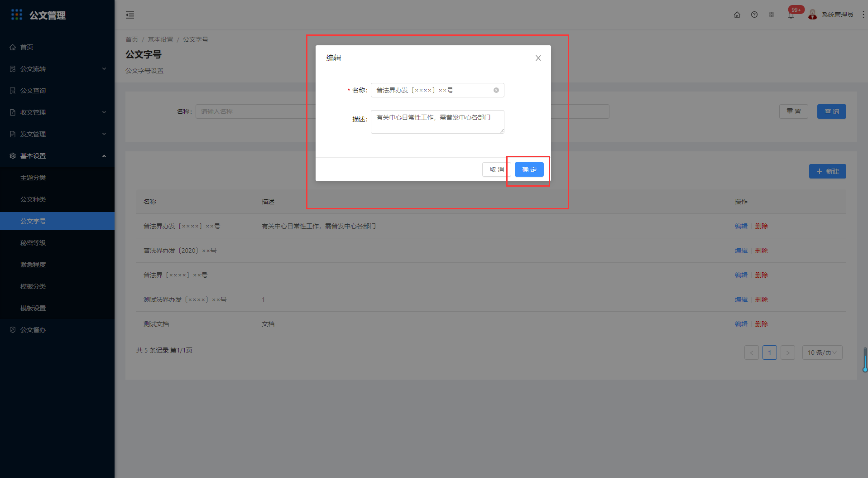Delete the 普法界办发〔2020〕××号 row
The width and height of the screenshot is (868, 478).
pos(762,251)
